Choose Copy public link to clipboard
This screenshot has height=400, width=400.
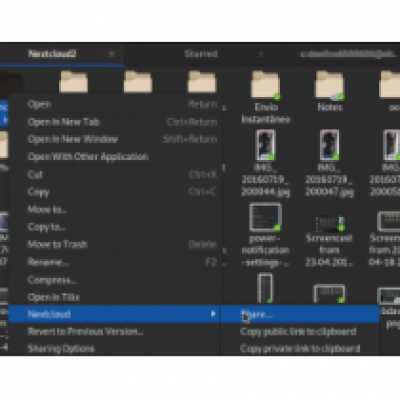click(298, 332)
